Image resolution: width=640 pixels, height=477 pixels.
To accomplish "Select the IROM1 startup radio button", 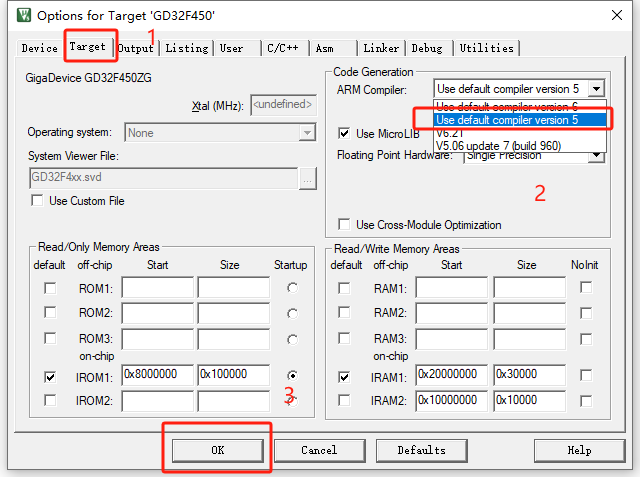I will click(x=291, y=377).
